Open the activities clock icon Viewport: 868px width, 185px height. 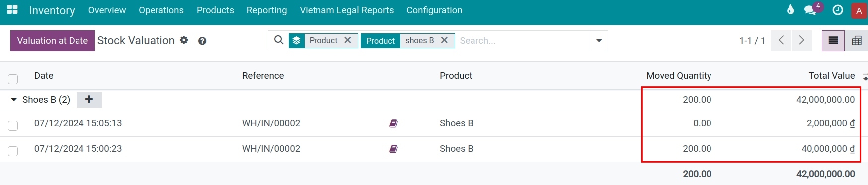click(838, 10)
